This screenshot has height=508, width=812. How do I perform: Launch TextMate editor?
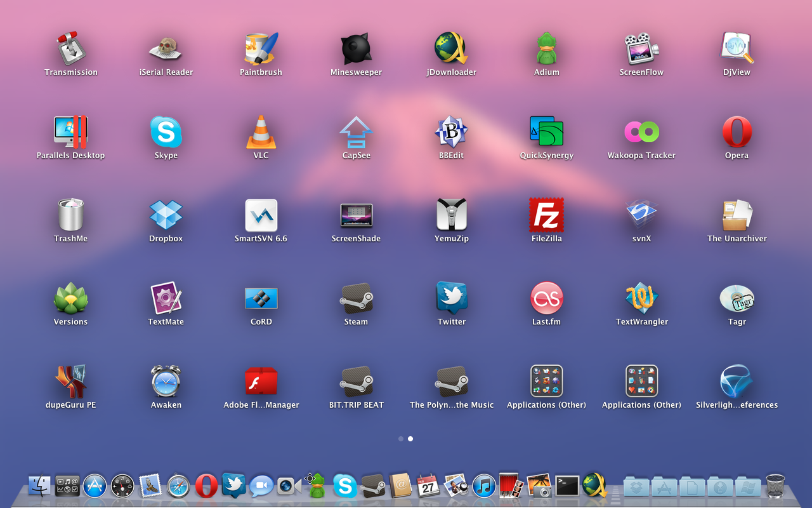point(166,298)
